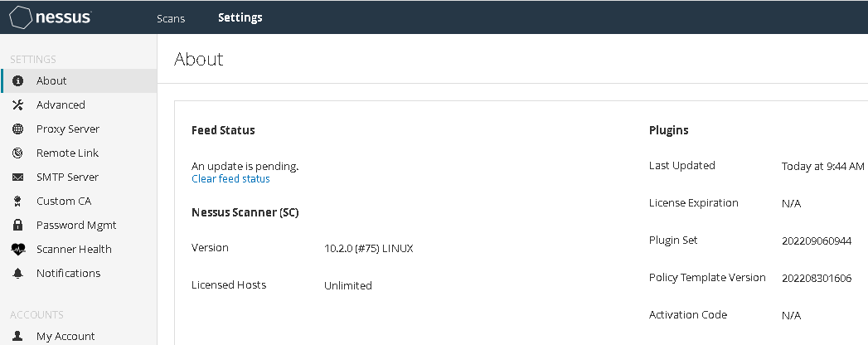Navigate to My Account under Accounts
868x345 pixels.
coord(65,336)
